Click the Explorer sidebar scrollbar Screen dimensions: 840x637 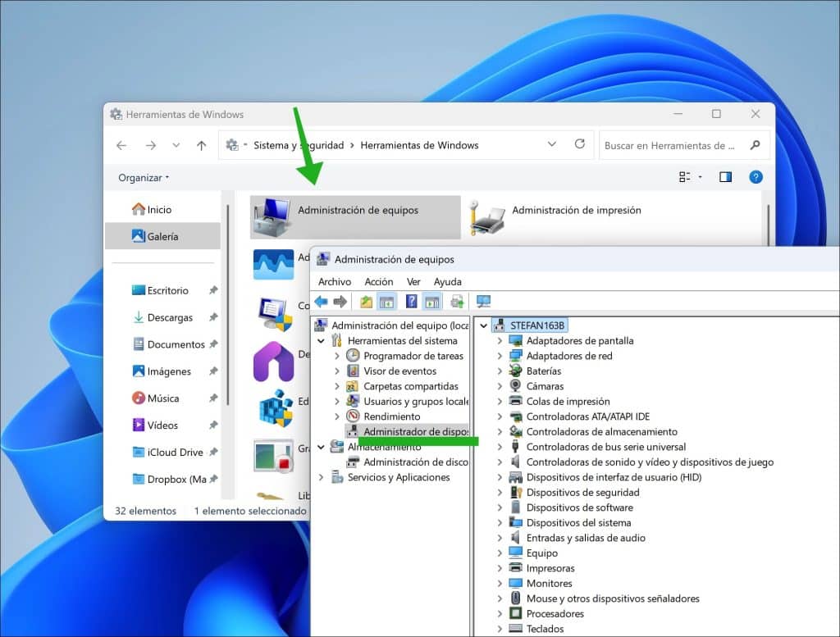(228, 303)
